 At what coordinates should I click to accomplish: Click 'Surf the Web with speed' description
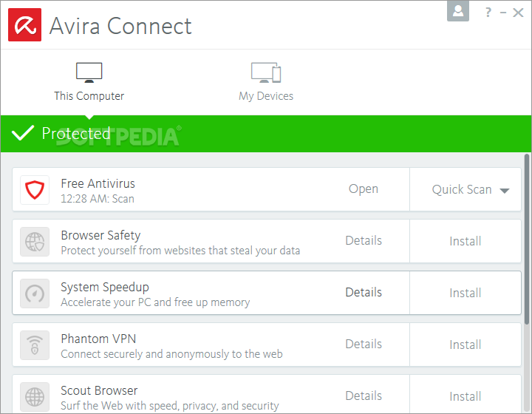[170, 406]
